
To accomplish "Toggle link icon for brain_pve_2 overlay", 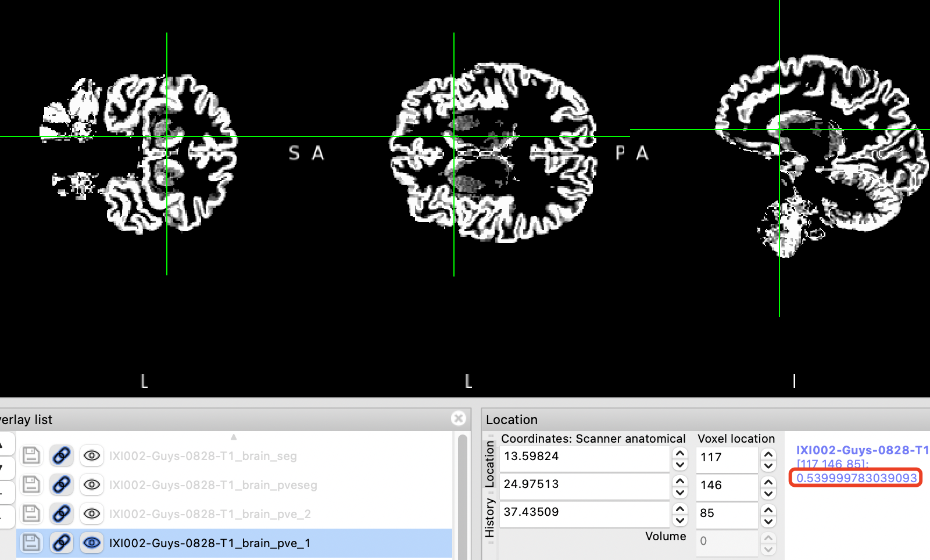I will (x=62, y=514).
